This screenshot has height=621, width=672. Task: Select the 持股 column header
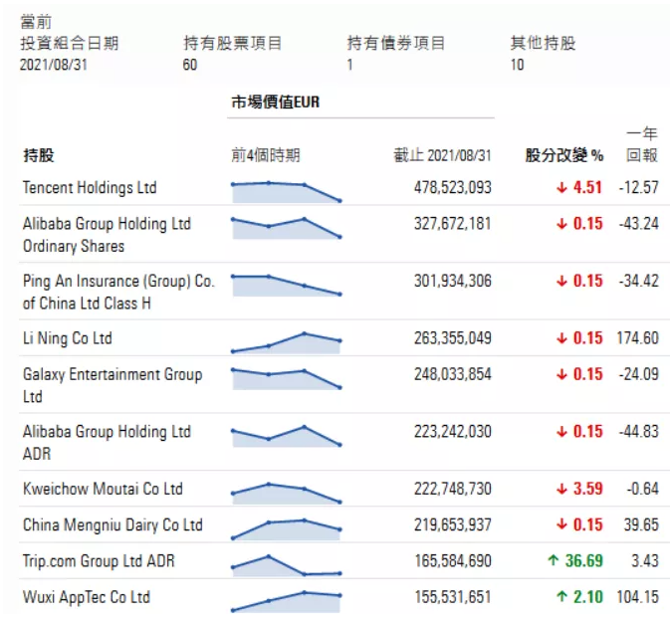[x=39, y=155]
